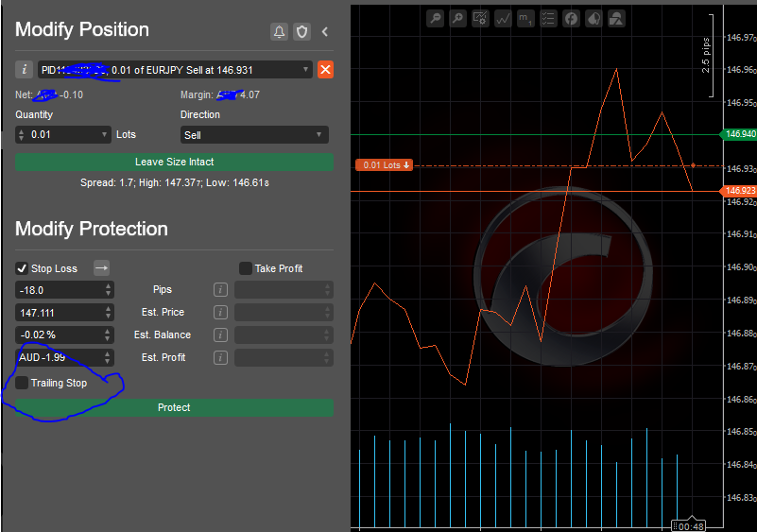Uncheck the Stop Loss checkbox
This screenshot has width=757, height=532.
pos(22,268)
